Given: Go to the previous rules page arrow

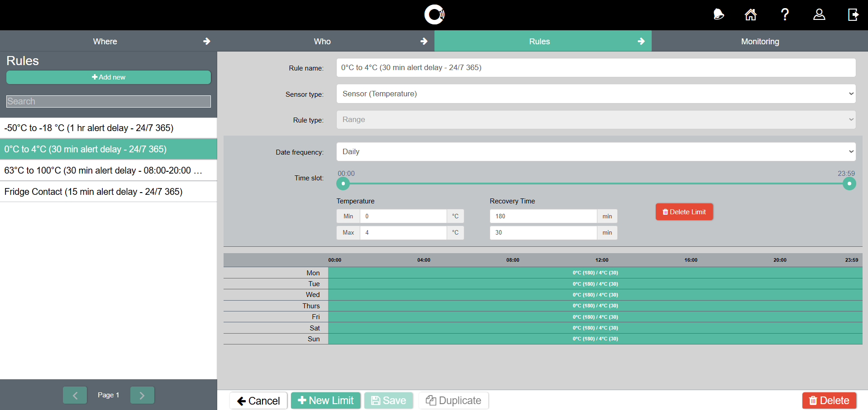Looking at the screenshot, I should coord(75,395).
